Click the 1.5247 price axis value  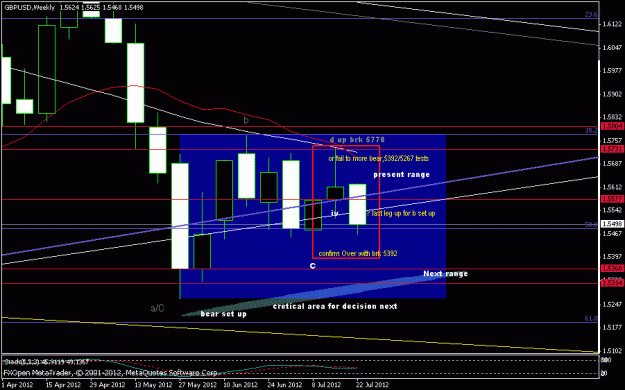pos(613,304)
